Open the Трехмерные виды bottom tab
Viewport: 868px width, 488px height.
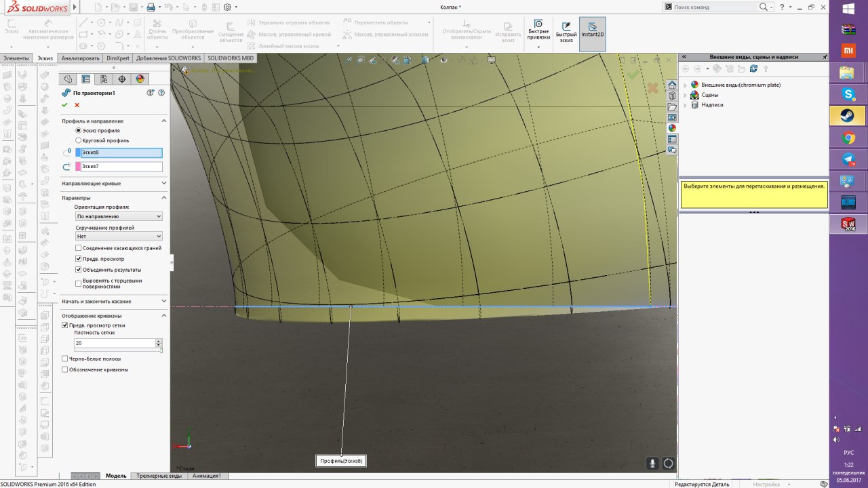coord(159,476)
